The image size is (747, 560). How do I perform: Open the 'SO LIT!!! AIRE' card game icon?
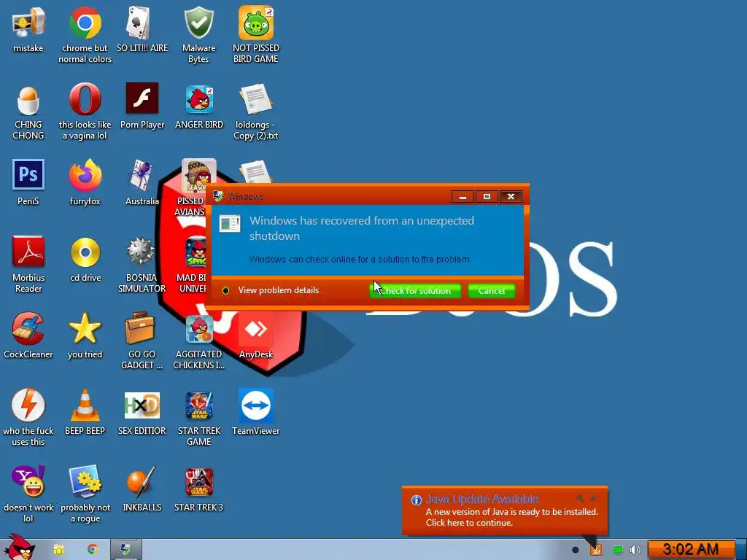[138, 23]
